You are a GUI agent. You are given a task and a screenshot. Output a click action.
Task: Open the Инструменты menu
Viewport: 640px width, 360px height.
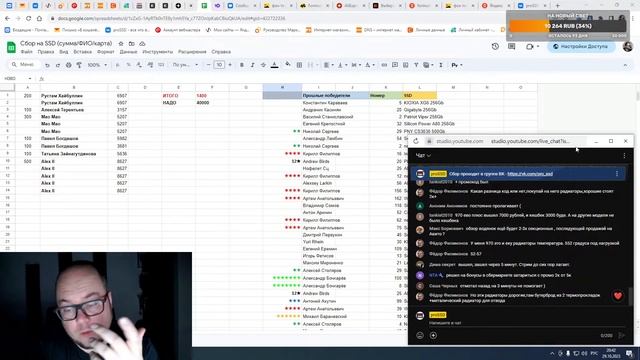(158, 52)
